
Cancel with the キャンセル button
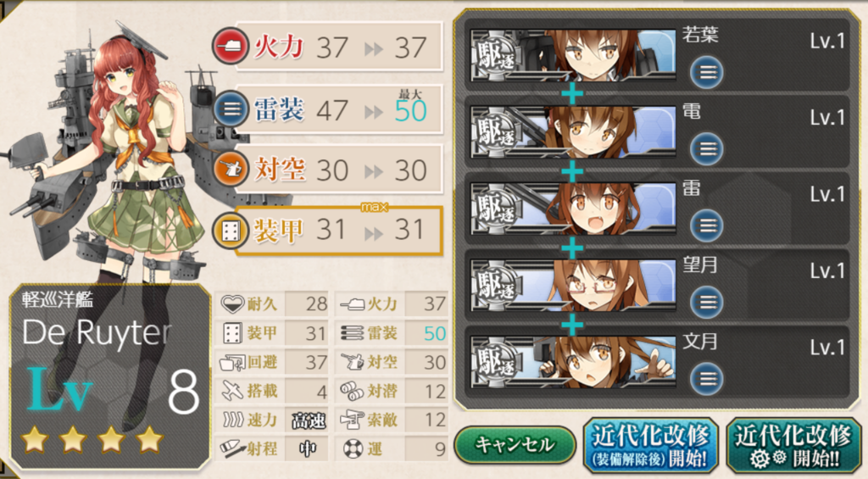point(515,445)
